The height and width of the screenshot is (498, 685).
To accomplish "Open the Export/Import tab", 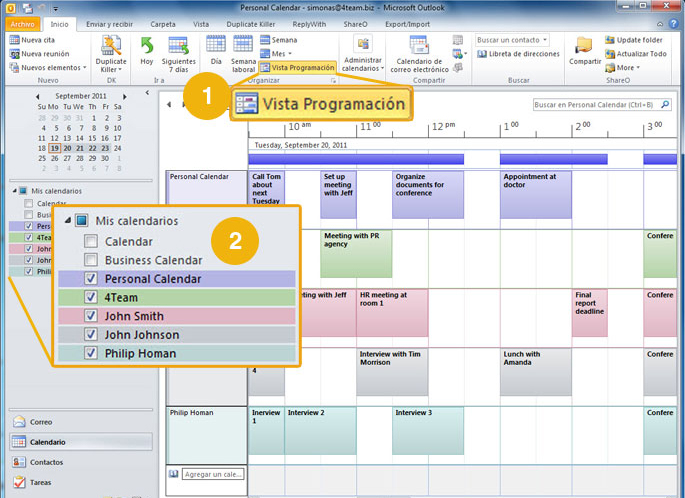I will pos(408,24).
